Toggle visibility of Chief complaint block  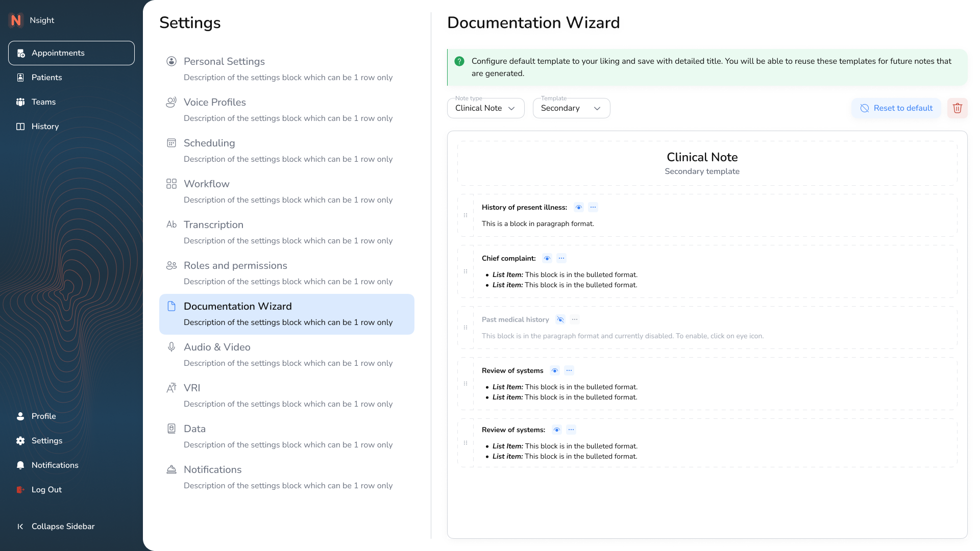point(547,258)
